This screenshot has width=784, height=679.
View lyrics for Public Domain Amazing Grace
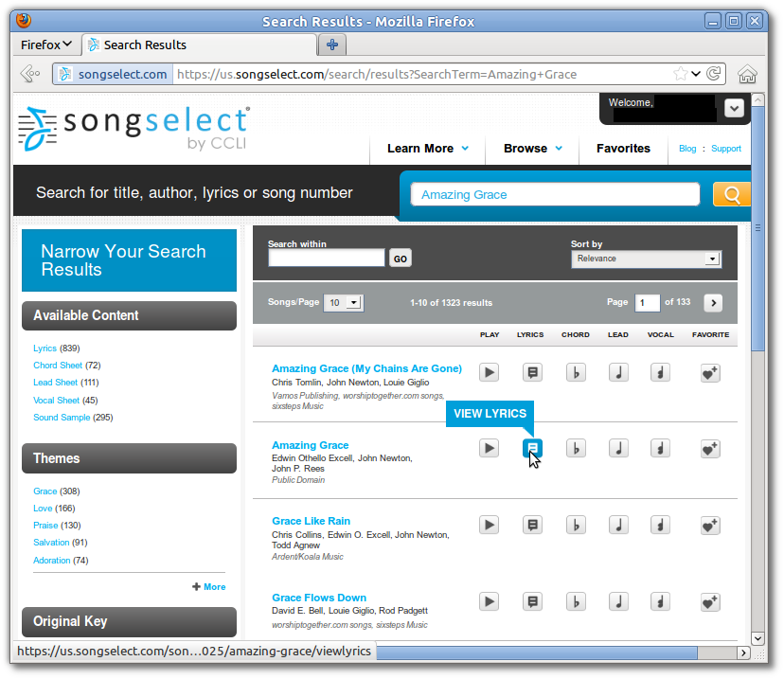(x=532, y=448)
